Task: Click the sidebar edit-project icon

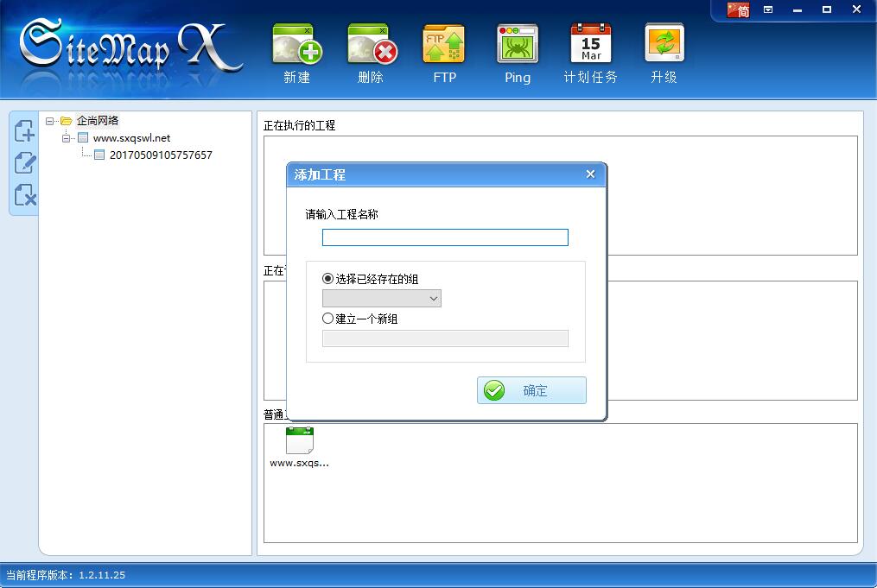Action: pos(24,162)
